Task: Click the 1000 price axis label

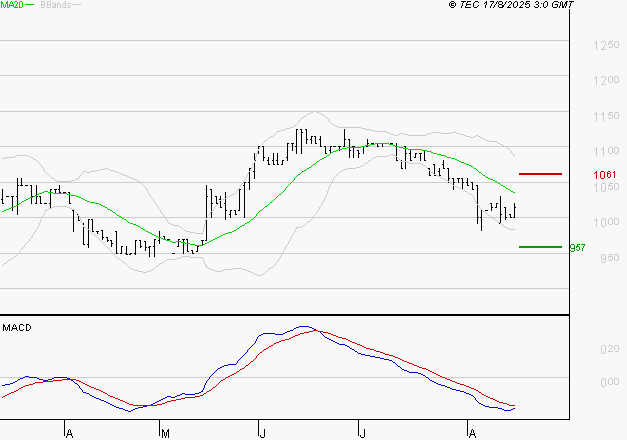Action: click(x=604, y=222)
